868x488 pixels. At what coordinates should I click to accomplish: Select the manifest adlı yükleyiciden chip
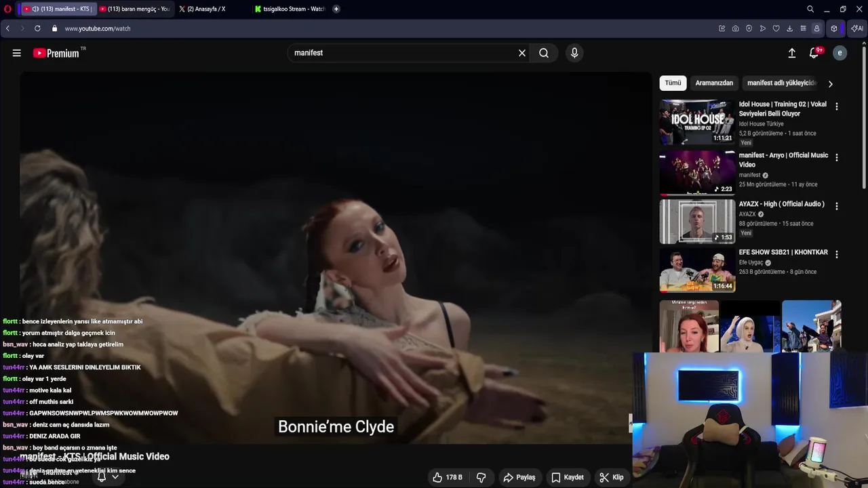pyautogui.click(x=782, y=83)
